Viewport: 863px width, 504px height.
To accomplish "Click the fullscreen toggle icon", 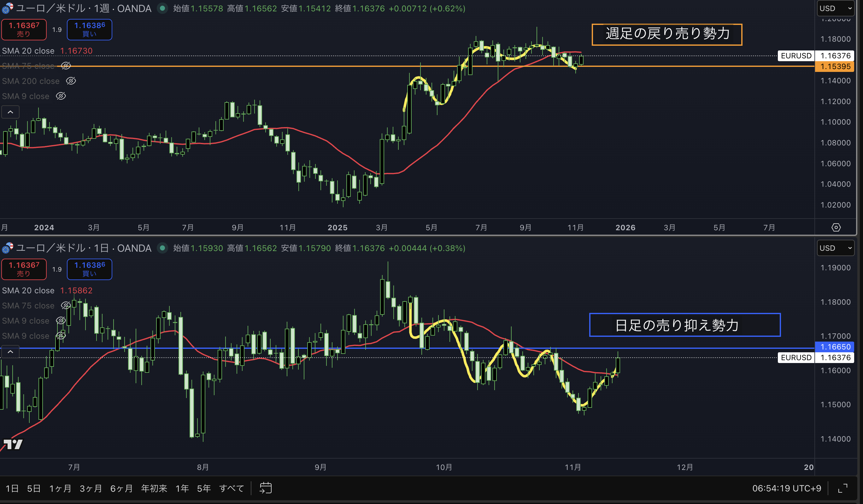I will point(842,488).
